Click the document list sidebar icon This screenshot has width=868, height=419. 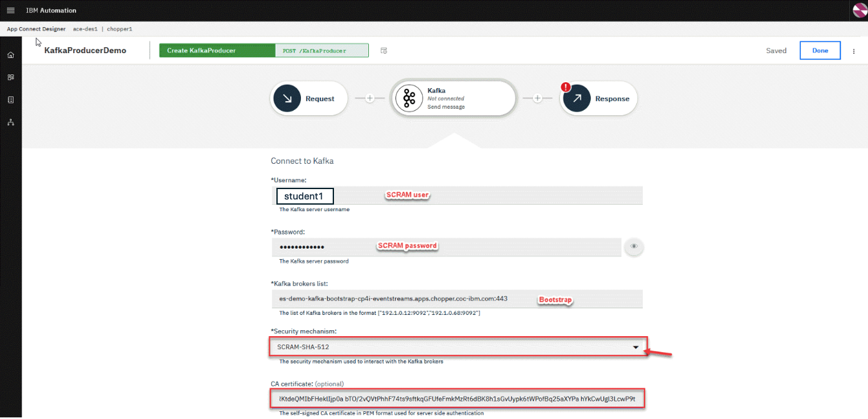pos(10,100)
